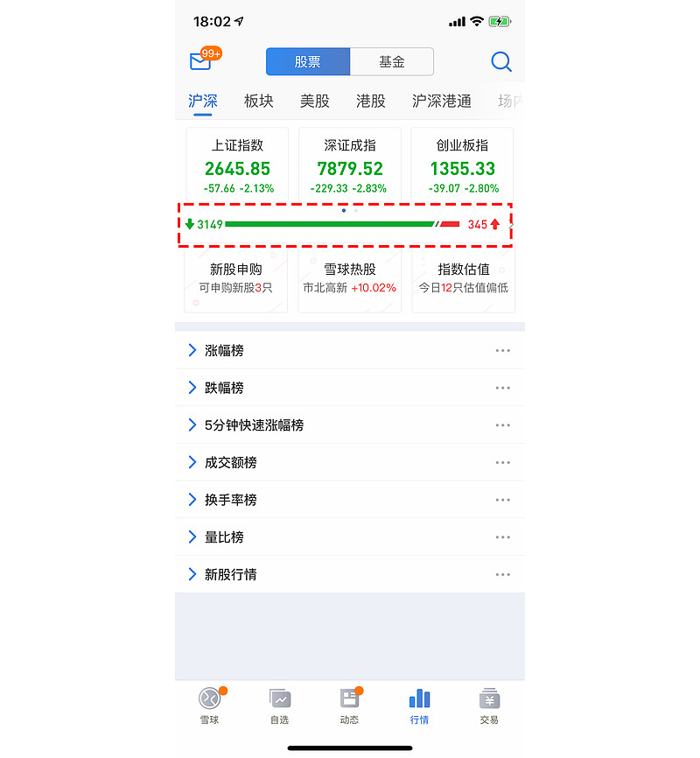
Task: Tap the 今日12只估值偏低 text
Action: (x=464, y=288)
